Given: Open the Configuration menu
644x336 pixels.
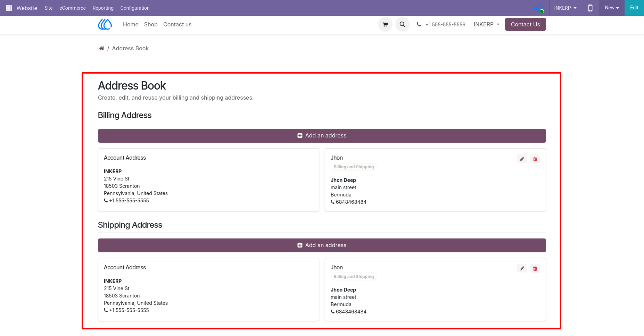Looking at the screenshot, I should 135,8.
